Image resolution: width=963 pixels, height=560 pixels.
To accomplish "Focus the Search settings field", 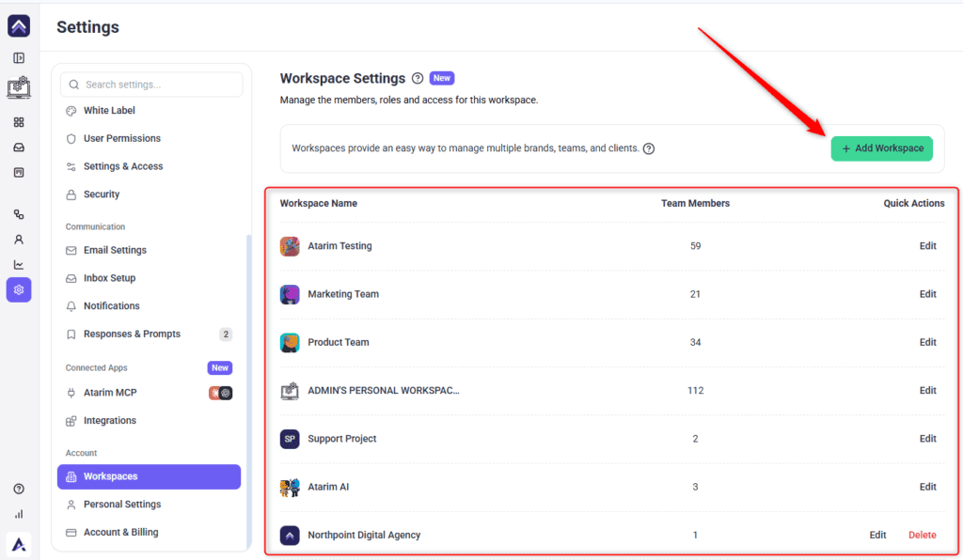I will point(151,84).
